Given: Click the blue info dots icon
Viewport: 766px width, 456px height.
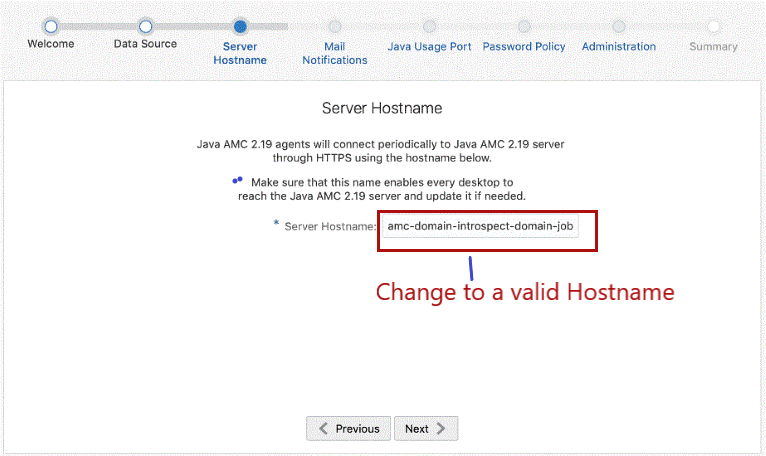Looking at the screenshot, I should coord(237,181).
